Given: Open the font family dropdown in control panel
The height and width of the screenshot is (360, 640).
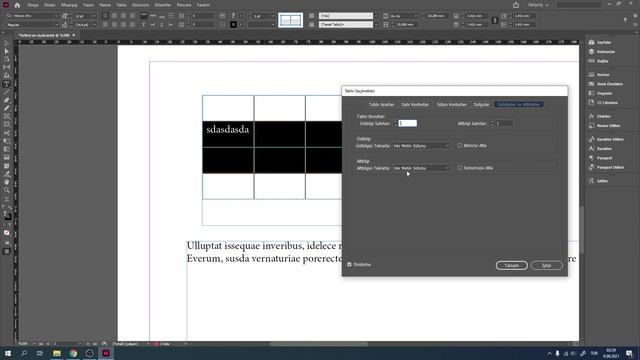Looking at the screenshot, I should (57, 16).
